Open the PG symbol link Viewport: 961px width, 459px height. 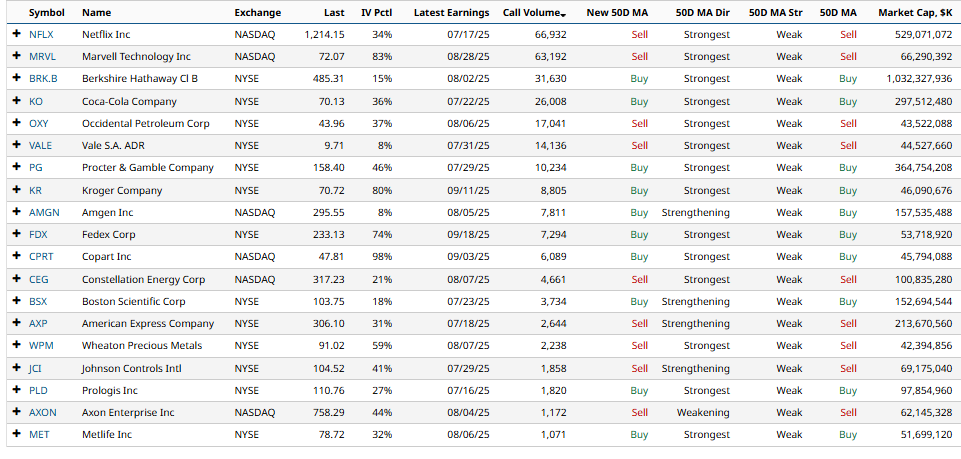point(36,167)
